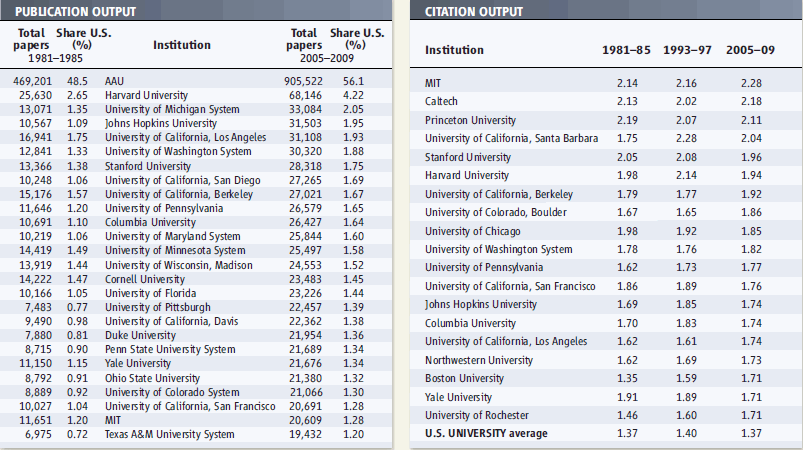
Task: Select Northwestern University
Action: point(479,360)
